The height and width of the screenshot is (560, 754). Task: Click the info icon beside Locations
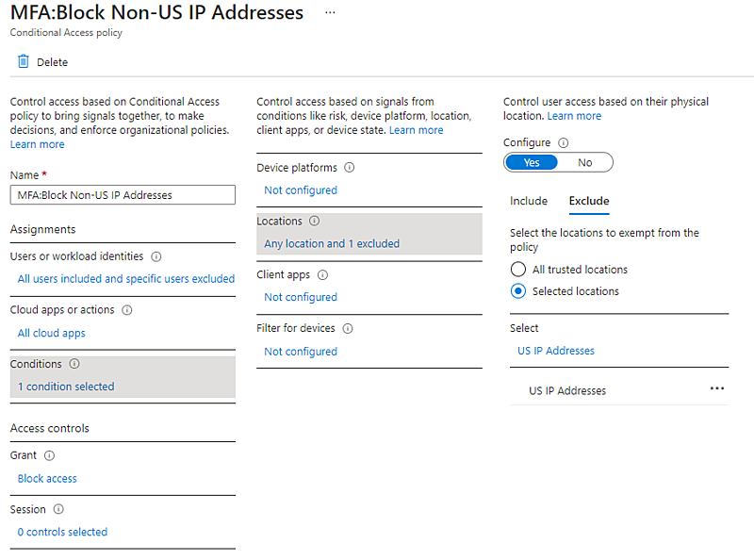pyautogui.click(x=315, y=221)
